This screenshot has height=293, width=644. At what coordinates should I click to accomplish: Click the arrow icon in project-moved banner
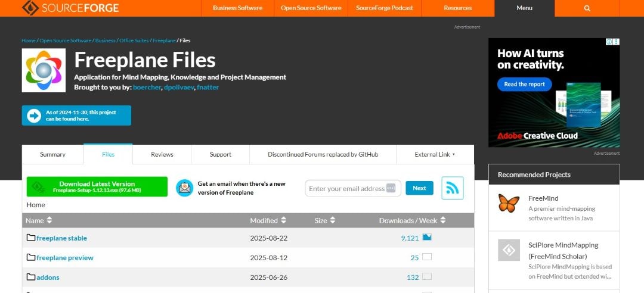34,116
